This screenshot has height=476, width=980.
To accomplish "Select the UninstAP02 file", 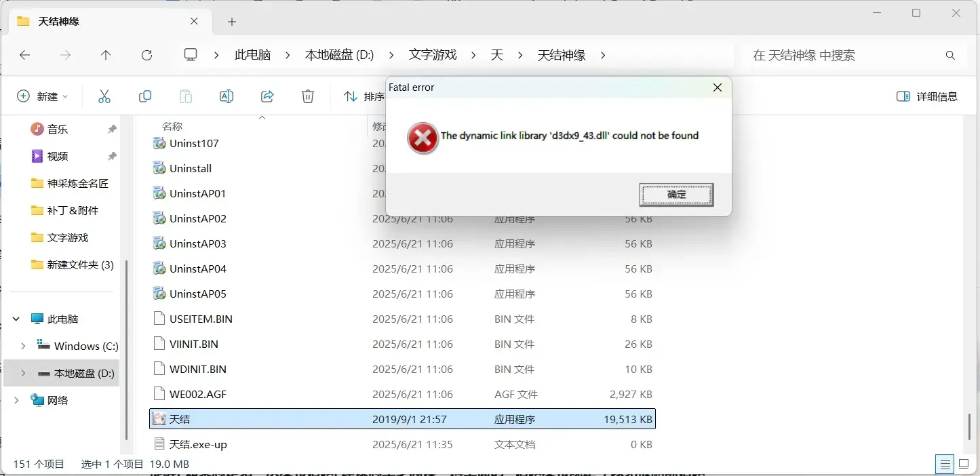I will click(197, 218).
